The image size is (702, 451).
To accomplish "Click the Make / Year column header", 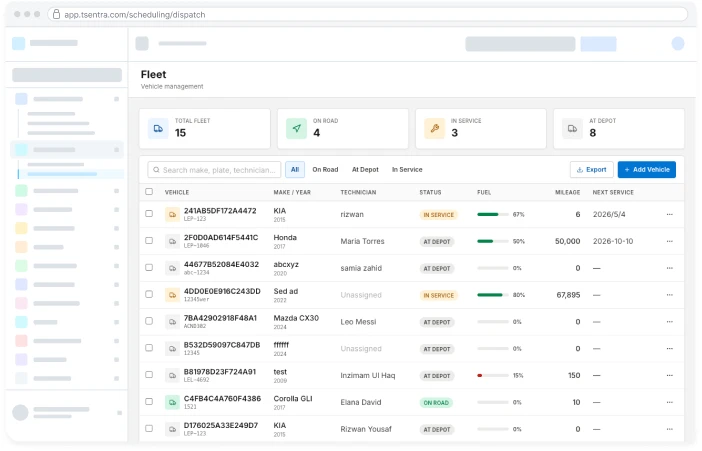I will click(x=292, y=193).
